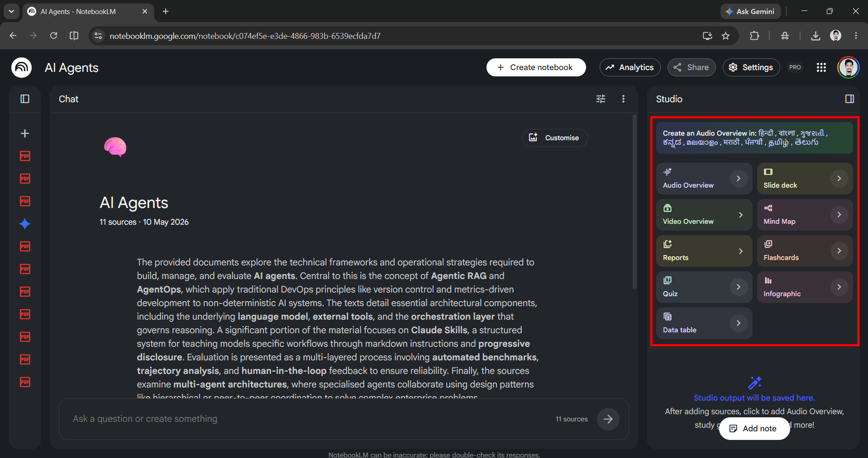Screen dimensions: 868x458
Task: Click the Customise button
Action: point(555,138)
